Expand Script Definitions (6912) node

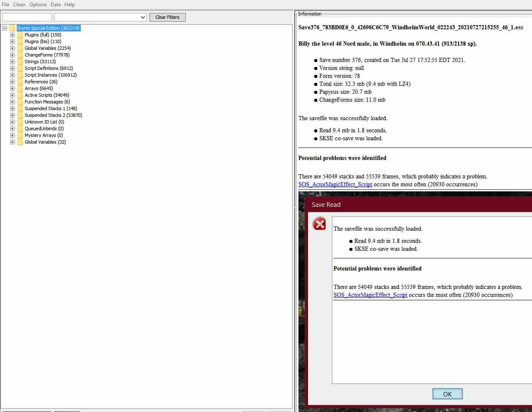[12, 68]
